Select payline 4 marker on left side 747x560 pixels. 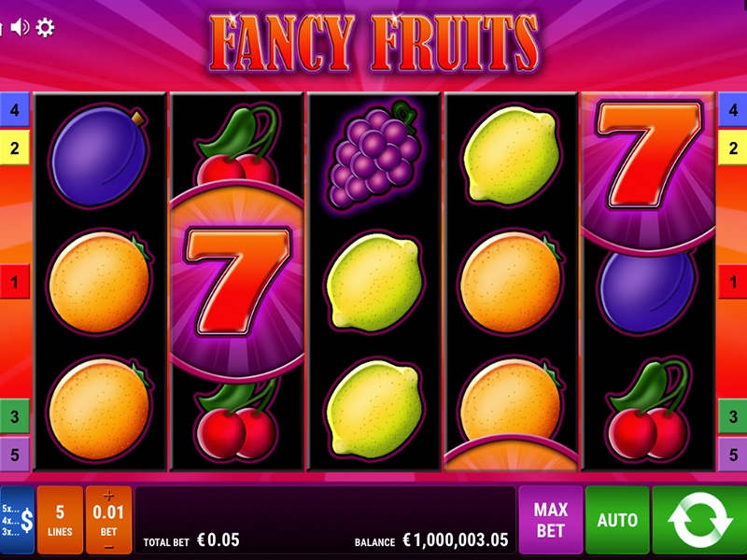14,109
